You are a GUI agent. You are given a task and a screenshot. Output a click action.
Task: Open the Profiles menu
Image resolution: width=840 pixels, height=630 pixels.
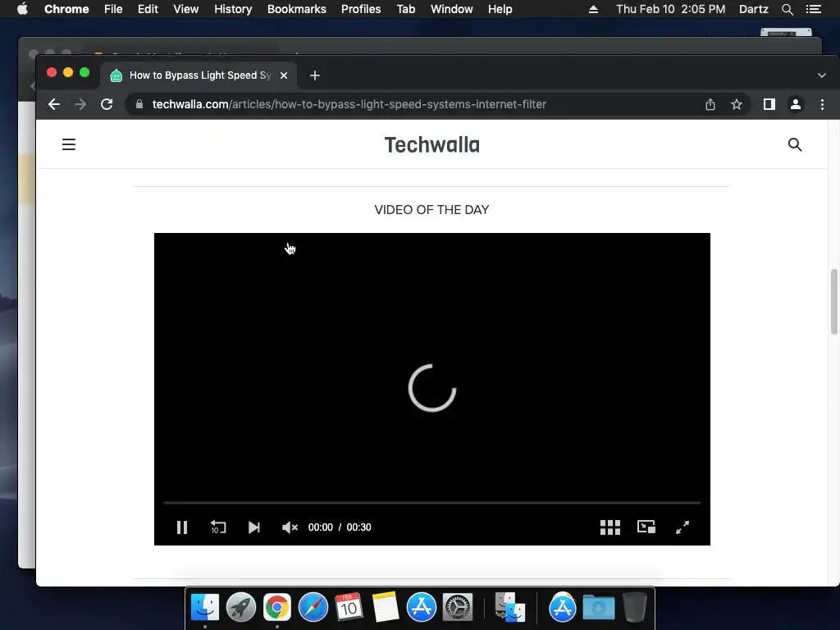click(361, 9)
